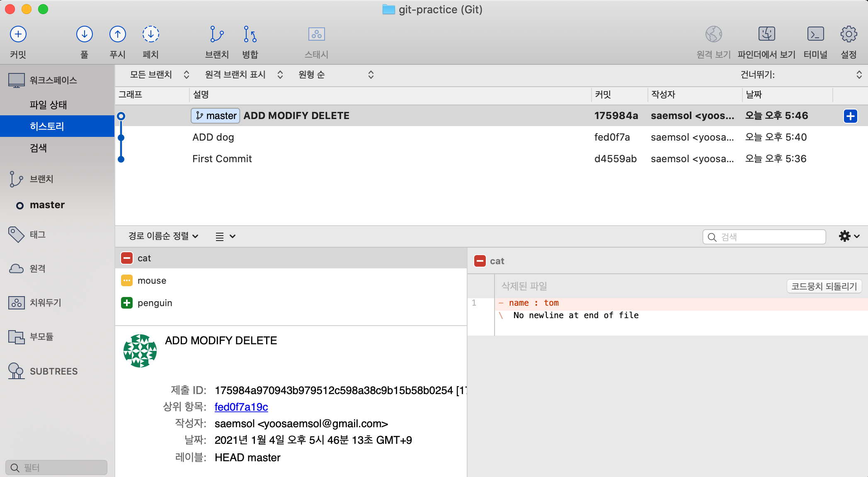Click the blue plus button on master row

click(850, 116)
